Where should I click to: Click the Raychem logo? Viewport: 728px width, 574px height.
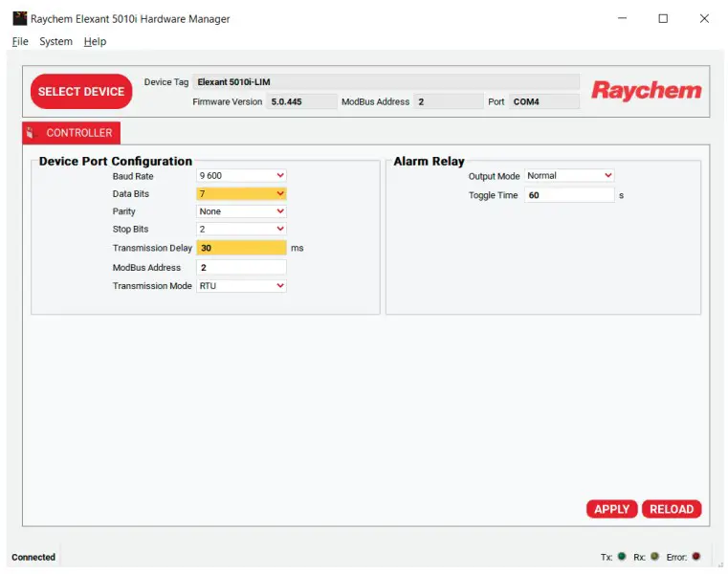tap(646, 91)
